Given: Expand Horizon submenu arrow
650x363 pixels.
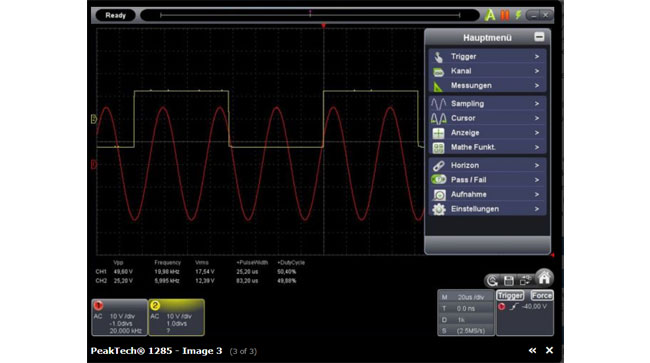Looking at the screenshot, I should point(537,165).
